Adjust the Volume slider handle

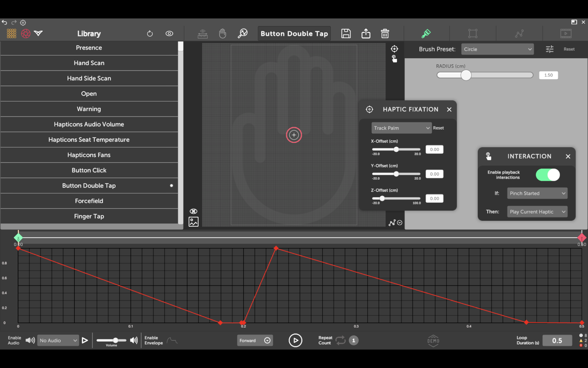(115, 340)
